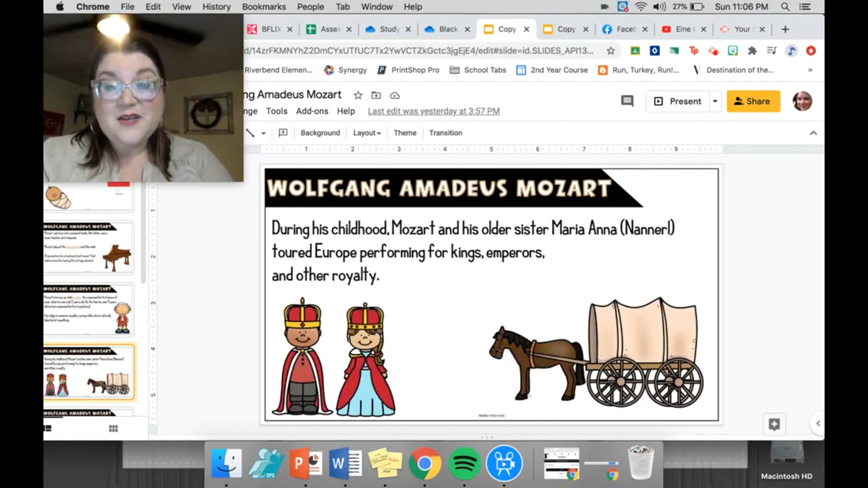The height and width of the screenshot is (488, 868).
Task: Expand the Layout dropdown
Action: [x=367, y=133]
